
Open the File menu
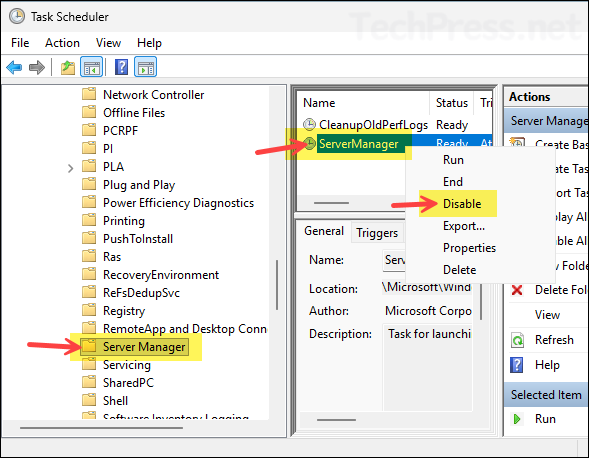coord(20,43)
